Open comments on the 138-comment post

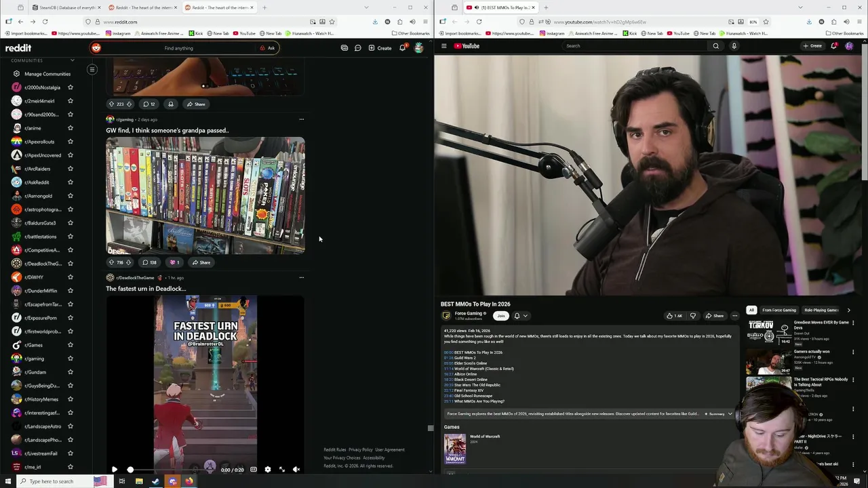(149, 262)
